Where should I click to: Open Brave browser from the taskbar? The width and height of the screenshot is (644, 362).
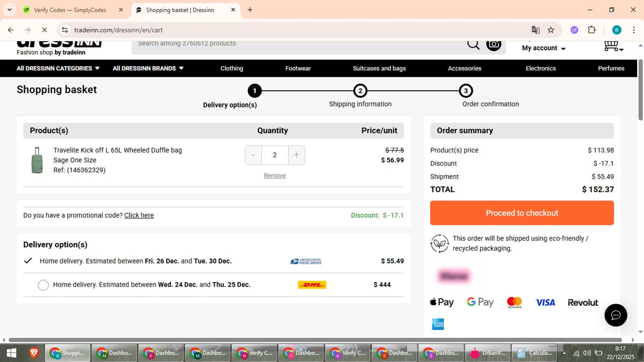(34, 353)
